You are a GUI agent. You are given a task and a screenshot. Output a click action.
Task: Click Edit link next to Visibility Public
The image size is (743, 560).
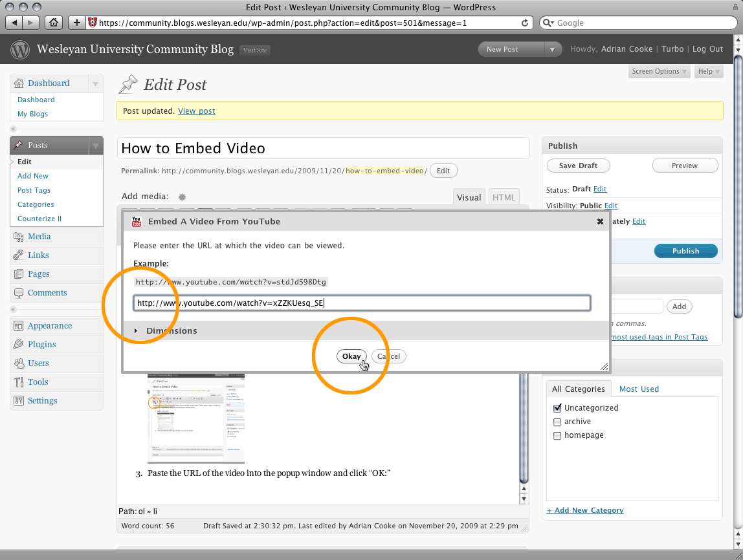click(611, 206)
